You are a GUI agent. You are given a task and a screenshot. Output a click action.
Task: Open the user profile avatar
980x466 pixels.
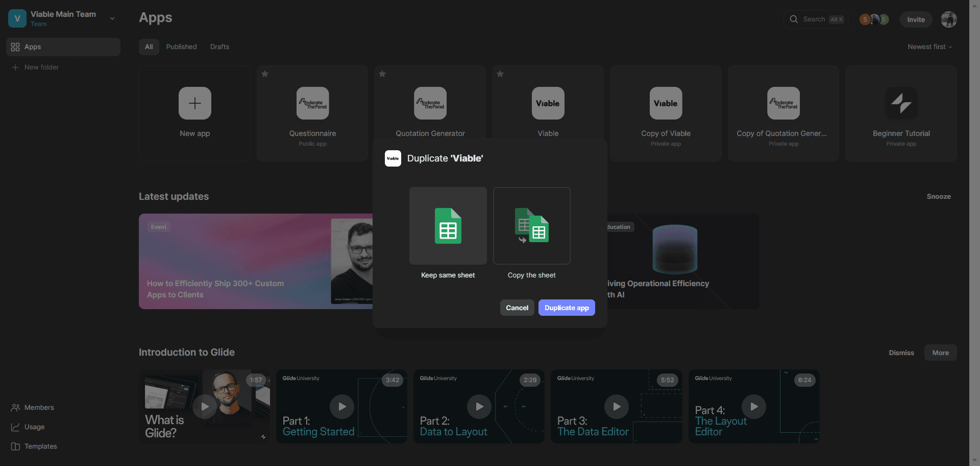pos(949,19)
